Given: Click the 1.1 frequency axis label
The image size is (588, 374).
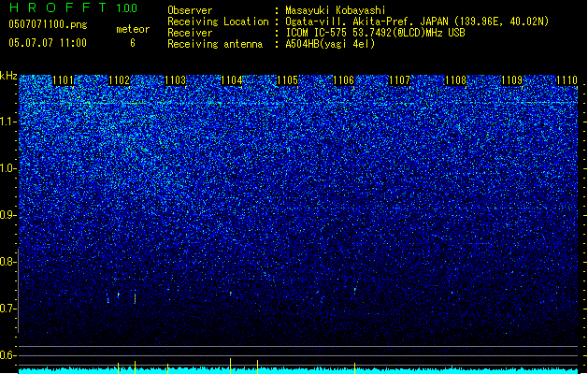Looking at the screenshot, I should pos(8,122).
